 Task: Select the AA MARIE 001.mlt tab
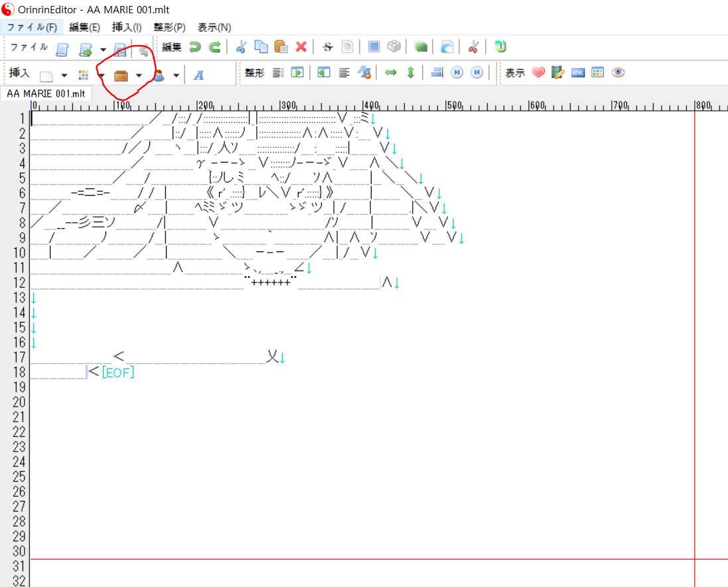[46, 94]
